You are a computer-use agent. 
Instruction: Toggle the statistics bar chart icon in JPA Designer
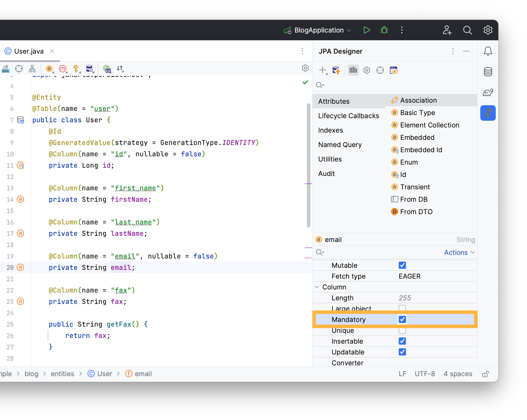353,70
